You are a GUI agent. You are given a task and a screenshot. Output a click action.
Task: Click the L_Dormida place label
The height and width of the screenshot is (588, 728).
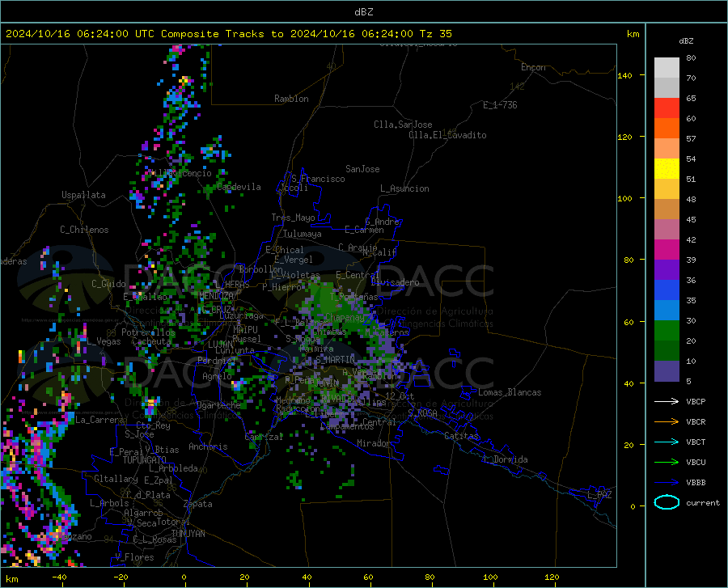505,459
